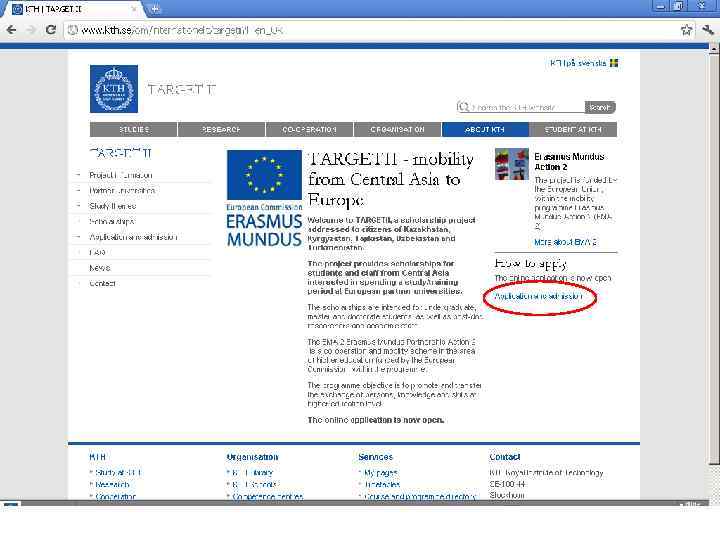Viewport: 720px width, 540px height.
Task: Click the address bar URL
Action: [182, 30]
